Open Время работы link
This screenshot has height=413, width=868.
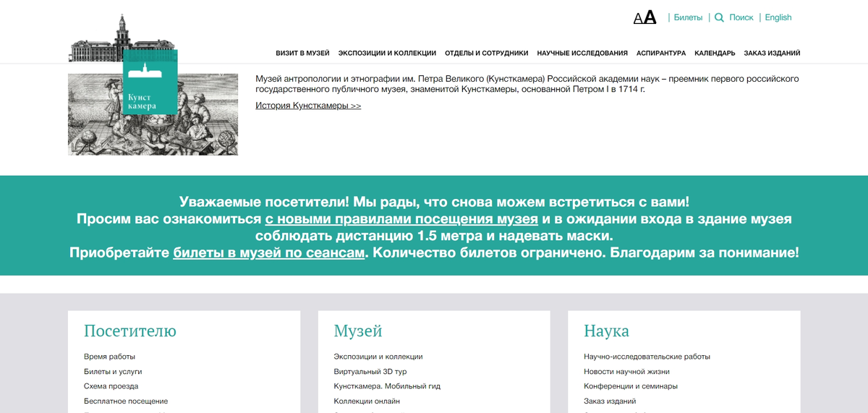coord(109,357)
